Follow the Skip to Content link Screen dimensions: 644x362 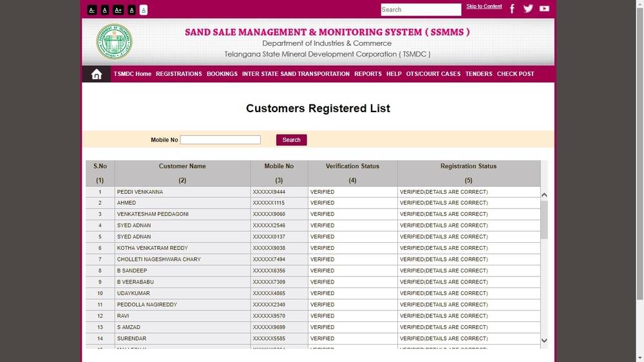(484, 6)
